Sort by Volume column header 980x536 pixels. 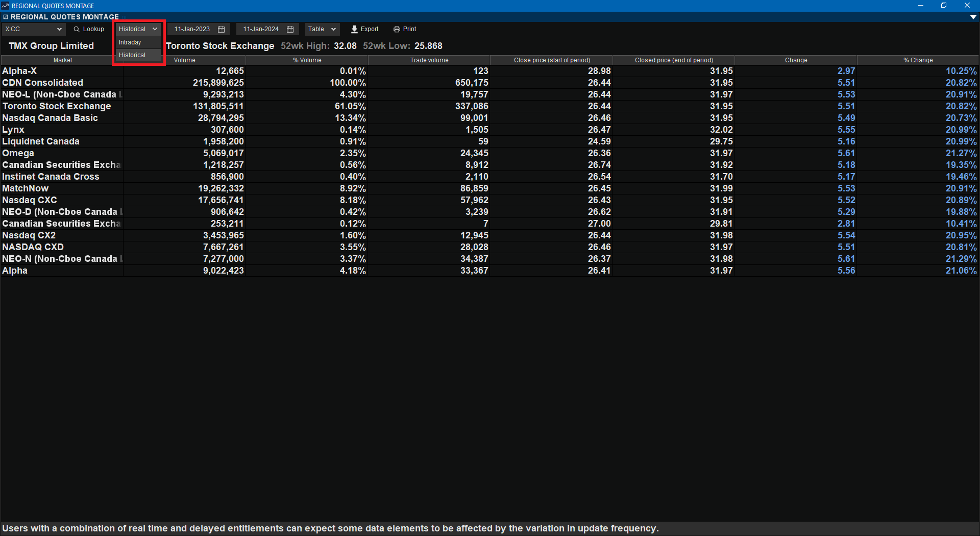184,60
